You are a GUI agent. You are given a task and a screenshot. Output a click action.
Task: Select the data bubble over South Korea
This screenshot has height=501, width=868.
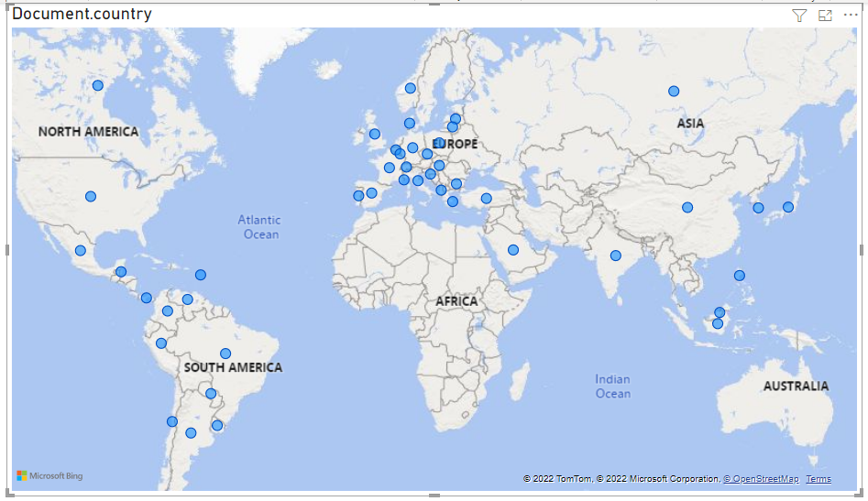click(758, 208)
